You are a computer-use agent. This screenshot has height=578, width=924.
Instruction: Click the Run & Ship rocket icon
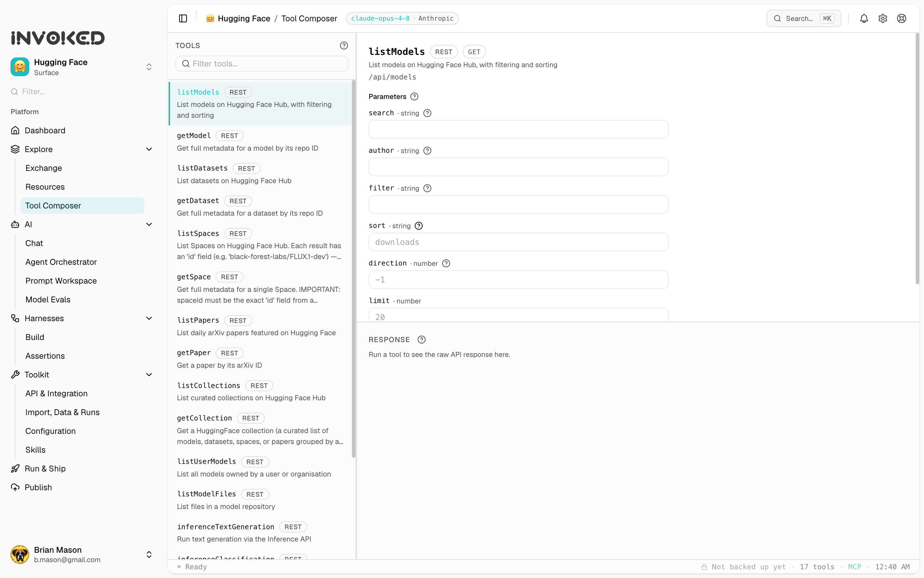(x=15, y=469)
